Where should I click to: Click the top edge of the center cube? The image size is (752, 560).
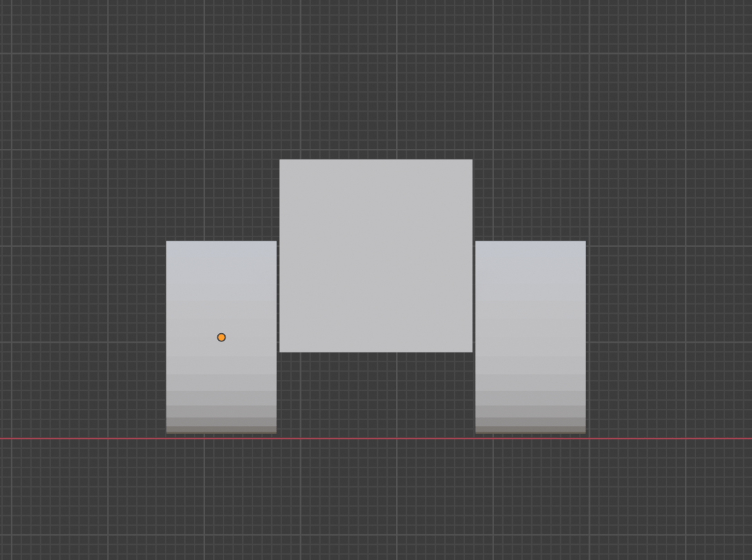coord(376,159)
